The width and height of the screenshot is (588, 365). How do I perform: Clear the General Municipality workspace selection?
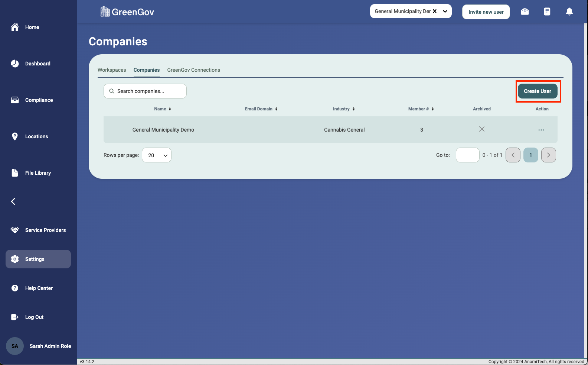tap(435, 11)
